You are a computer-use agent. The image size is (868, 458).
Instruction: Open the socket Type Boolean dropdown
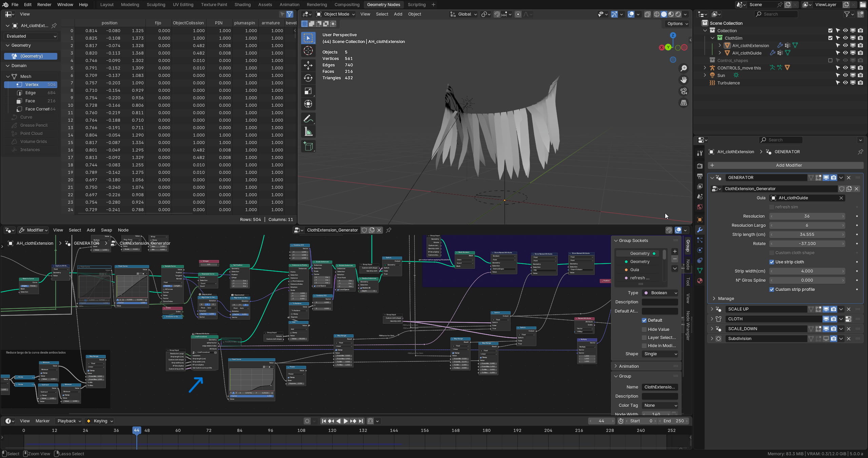click(660, 293)
